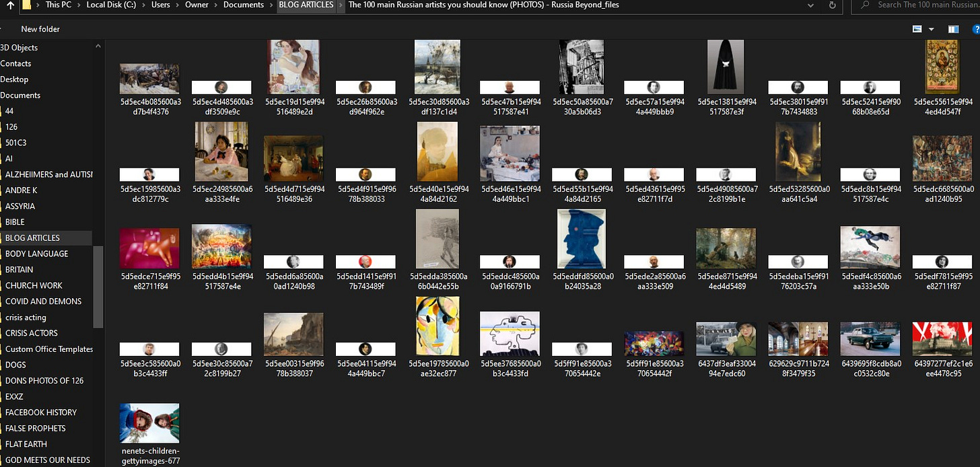The width and height of the screenshot is (980, 467).
Task: Click the navigation pane scroll up arrow
Action: pyautogui.click(x=98, y=46)
